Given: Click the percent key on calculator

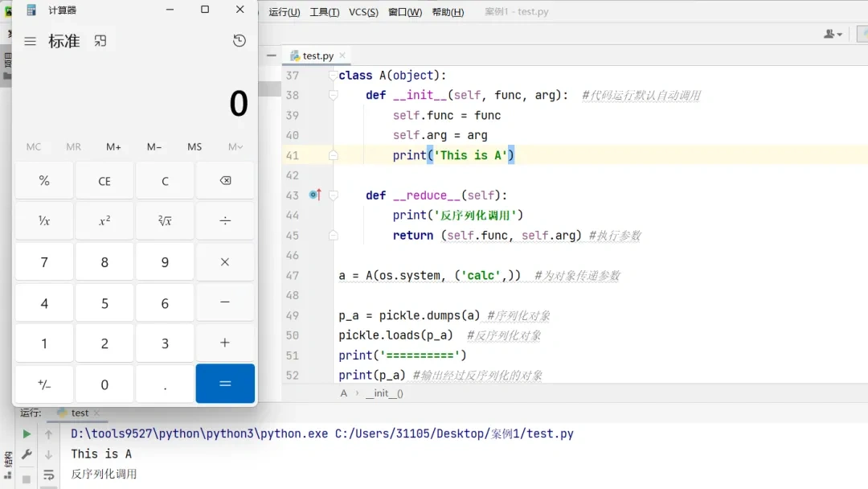Looking at the screenshot, I should [44, 180].
